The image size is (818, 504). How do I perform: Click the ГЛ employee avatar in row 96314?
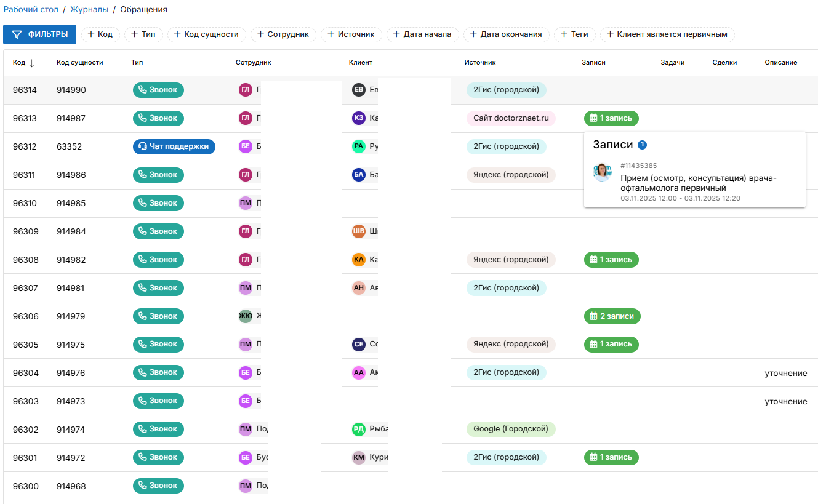pos(245,90)
